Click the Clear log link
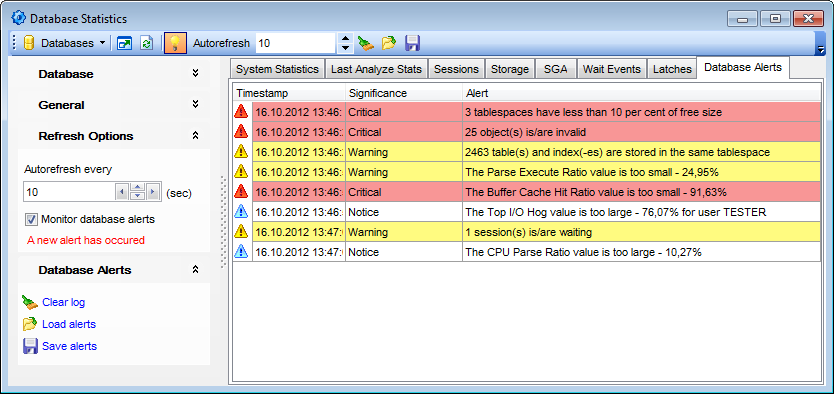Viewport: 834px width, 394px height. click(63, 302)
